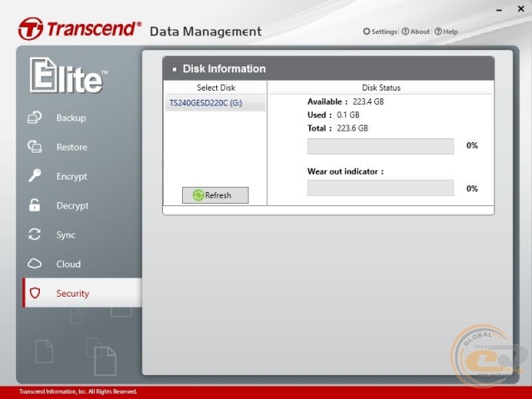This screenshot has height=399, width=532.
Task: Click the Total 223.6 GB value
Action: [x=352, y=128]
